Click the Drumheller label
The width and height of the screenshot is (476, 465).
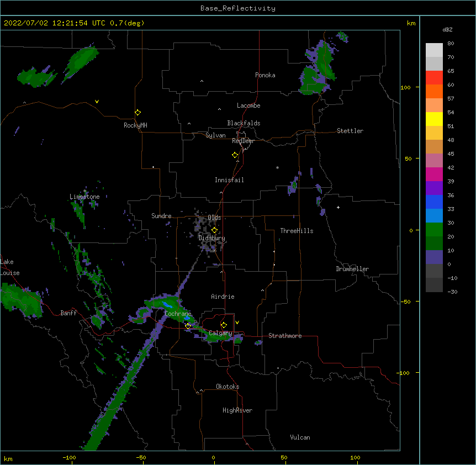[352, 269]
